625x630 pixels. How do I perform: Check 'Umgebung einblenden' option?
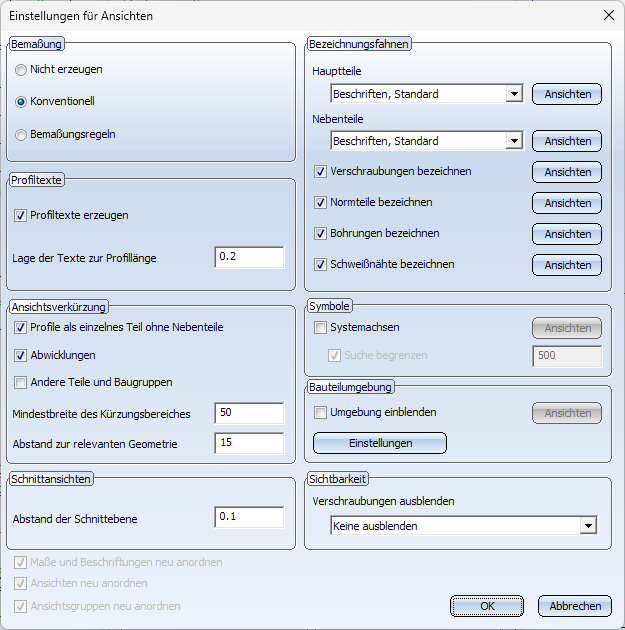(x=320, y=412)
